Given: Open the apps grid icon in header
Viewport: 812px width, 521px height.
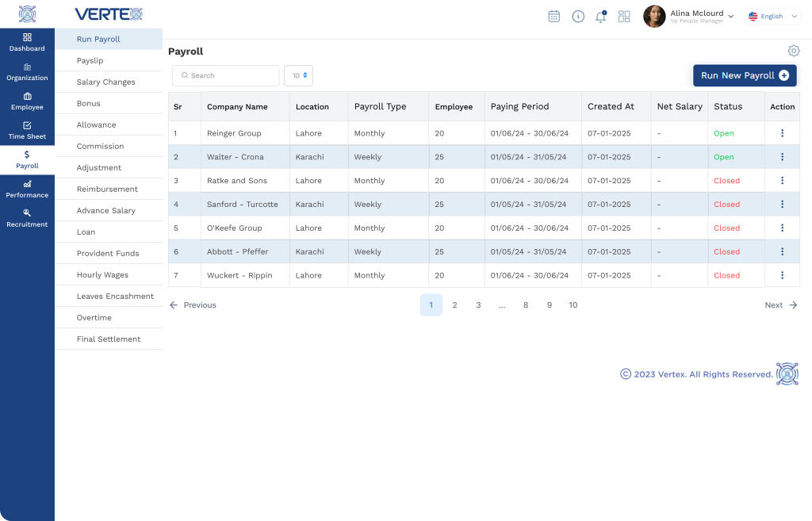Looking at the screenshot, I should pos(624,17).
